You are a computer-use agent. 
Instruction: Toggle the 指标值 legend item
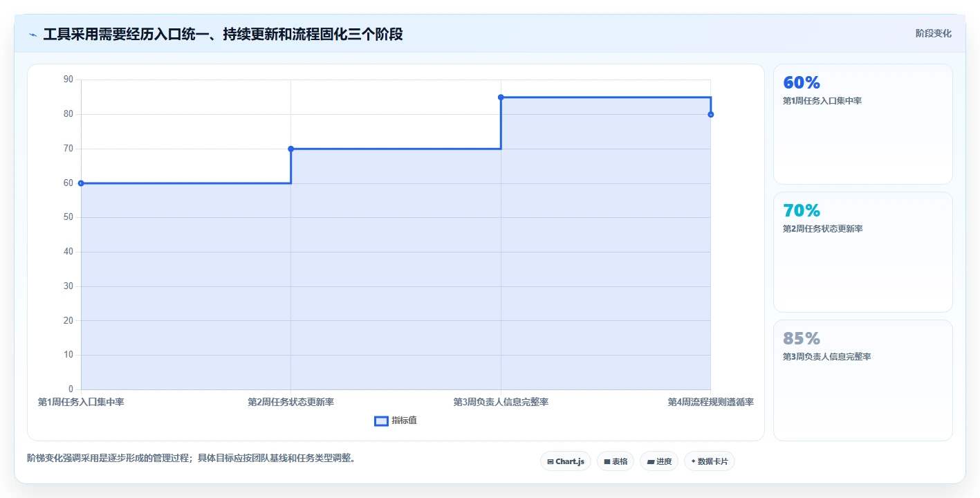coord(396,421)
